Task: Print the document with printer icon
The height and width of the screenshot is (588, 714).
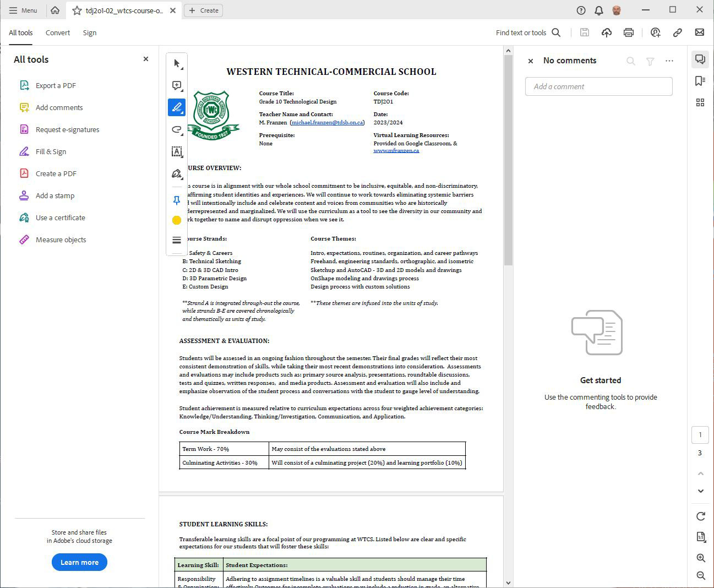Action: [x=628, y=32]
